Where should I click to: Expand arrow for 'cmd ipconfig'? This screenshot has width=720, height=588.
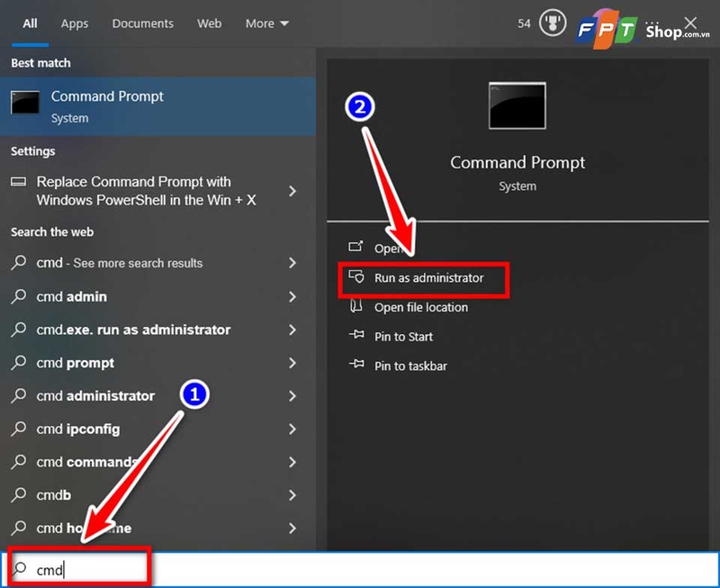pos(292,429)
